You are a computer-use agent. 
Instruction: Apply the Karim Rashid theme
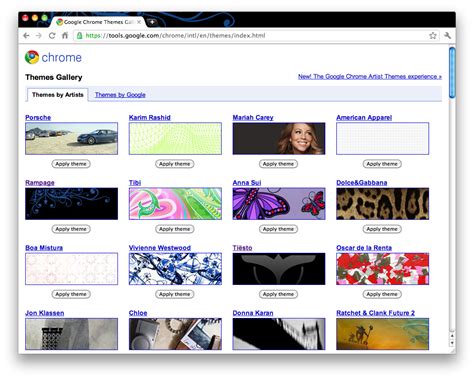point(175,164)
